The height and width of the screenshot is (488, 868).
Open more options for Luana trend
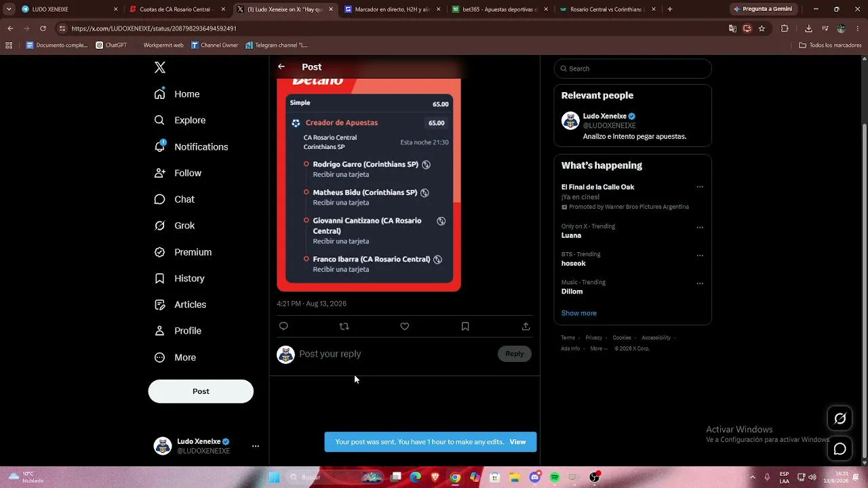point(700,227)
